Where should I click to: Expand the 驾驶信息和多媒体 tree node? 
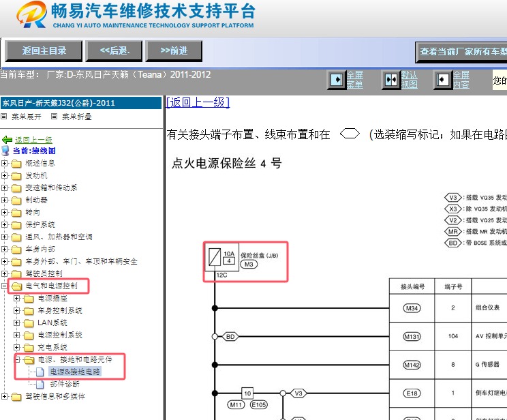(x=4, y=396)
